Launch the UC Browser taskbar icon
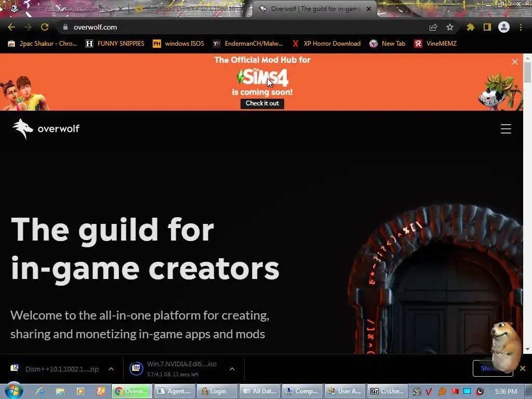 pyautogui.click(x=101, y=391)
